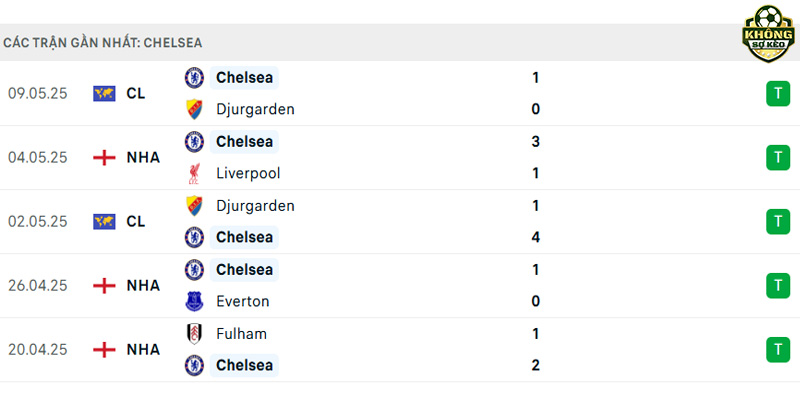Open the Everton team link
The width and height of the screenshot is (800, 400).
[x=242, y=301]
